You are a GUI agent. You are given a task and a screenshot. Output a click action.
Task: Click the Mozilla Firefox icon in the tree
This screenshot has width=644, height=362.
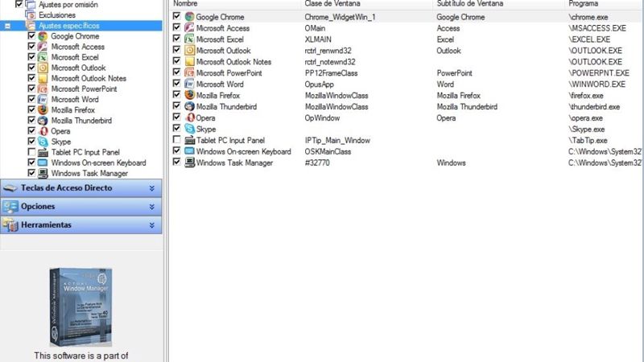(43, 110)
